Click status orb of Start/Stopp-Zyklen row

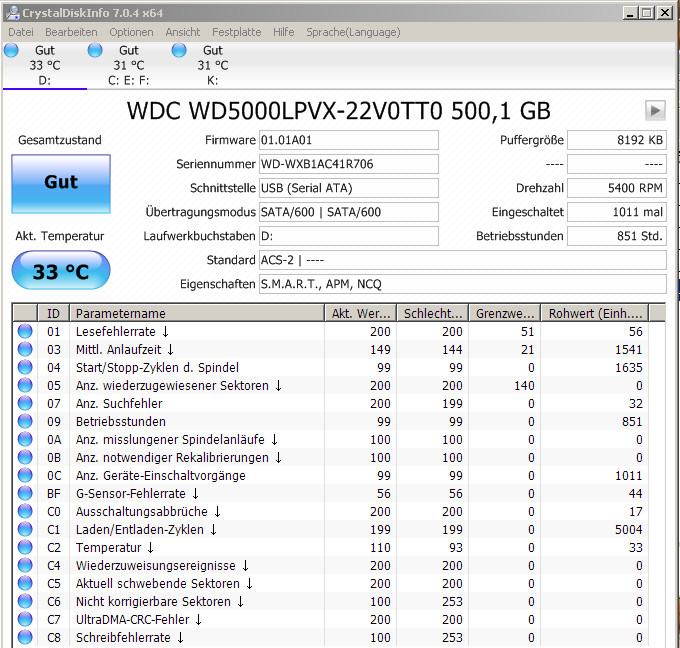[x=25, y=367]
